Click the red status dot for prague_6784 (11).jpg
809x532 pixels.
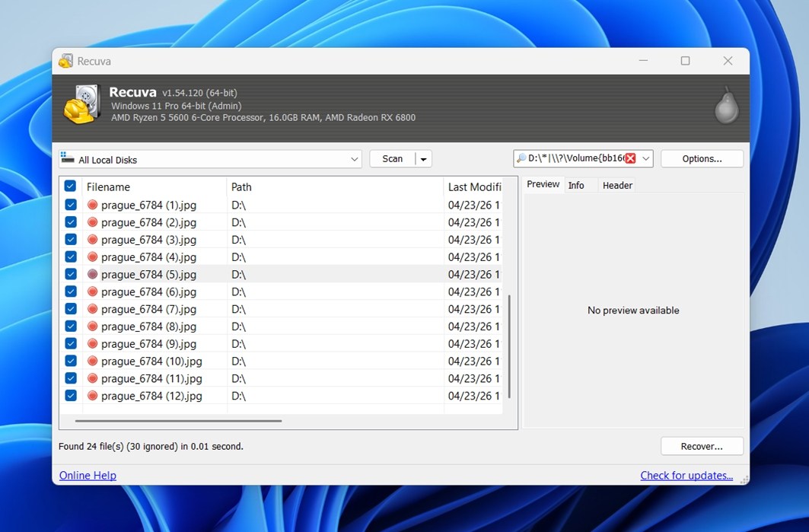[x=92, y=378]
